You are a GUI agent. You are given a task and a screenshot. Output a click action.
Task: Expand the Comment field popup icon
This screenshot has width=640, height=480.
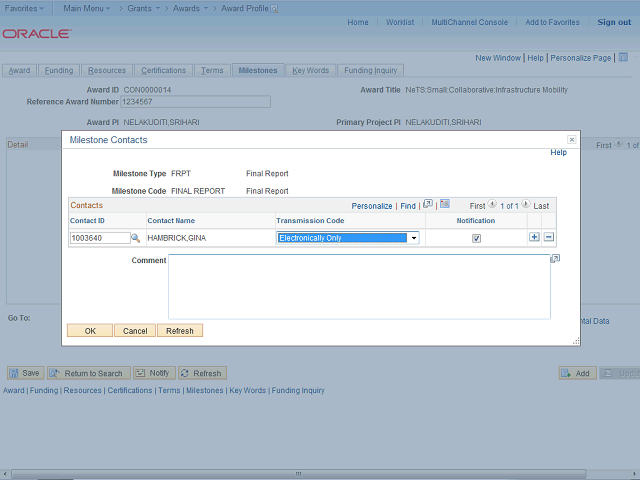pos(555,259)
